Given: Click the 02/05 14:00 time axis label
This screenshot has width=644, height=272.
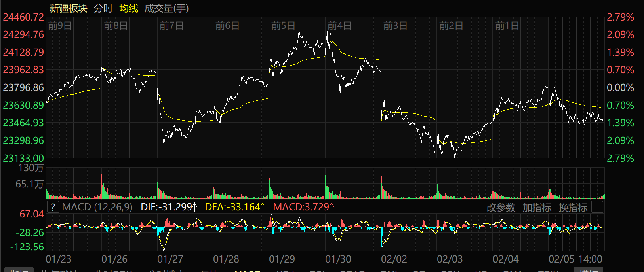Looking at the screenshot, I should point(575,259).
